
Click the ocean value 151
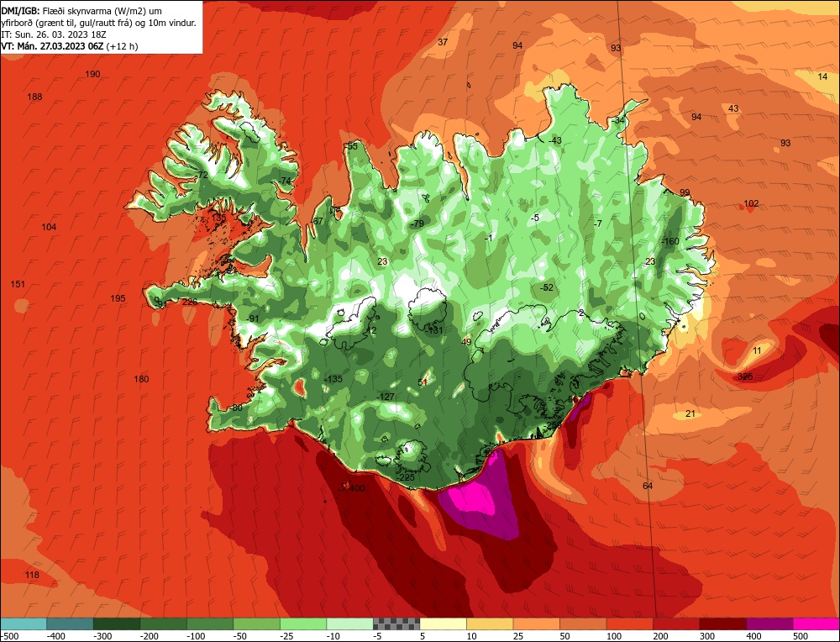(18, 283)
